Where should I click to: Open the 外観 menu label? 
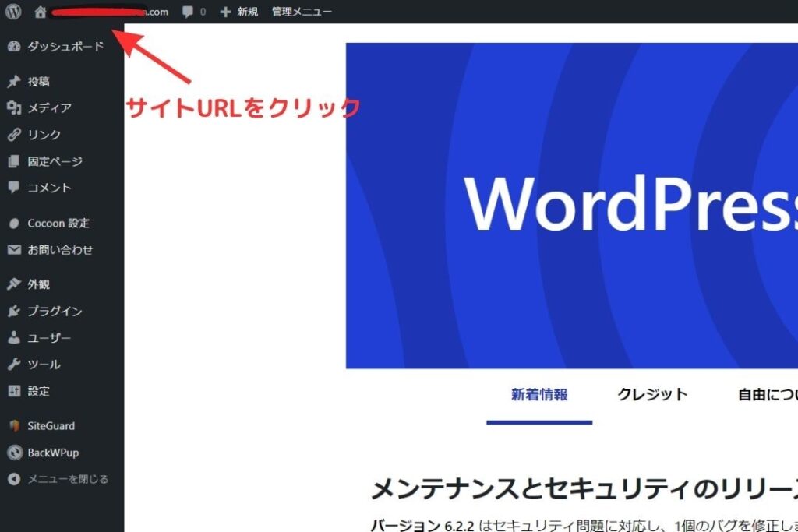pyautogui.click(x=39, y=284)
